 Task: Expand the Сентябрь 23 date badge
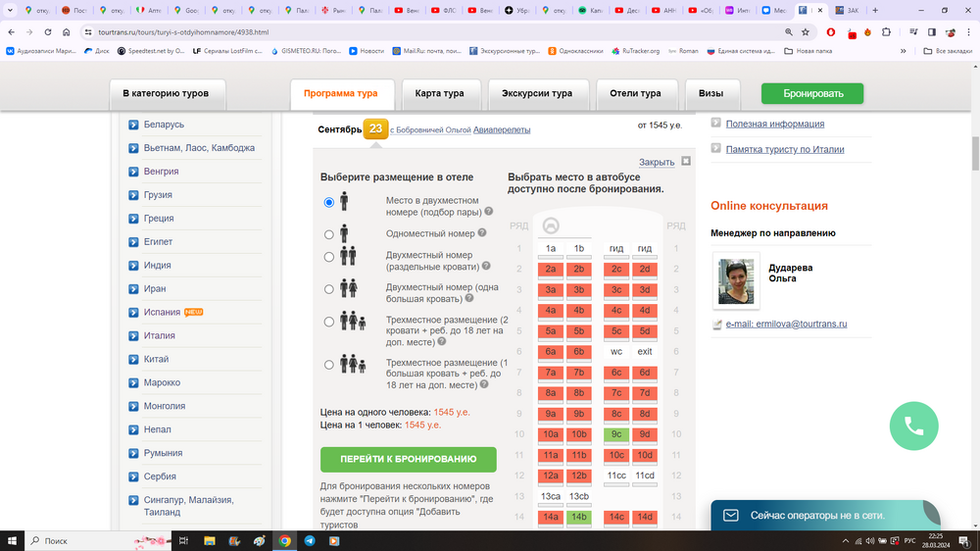point(375,128)
